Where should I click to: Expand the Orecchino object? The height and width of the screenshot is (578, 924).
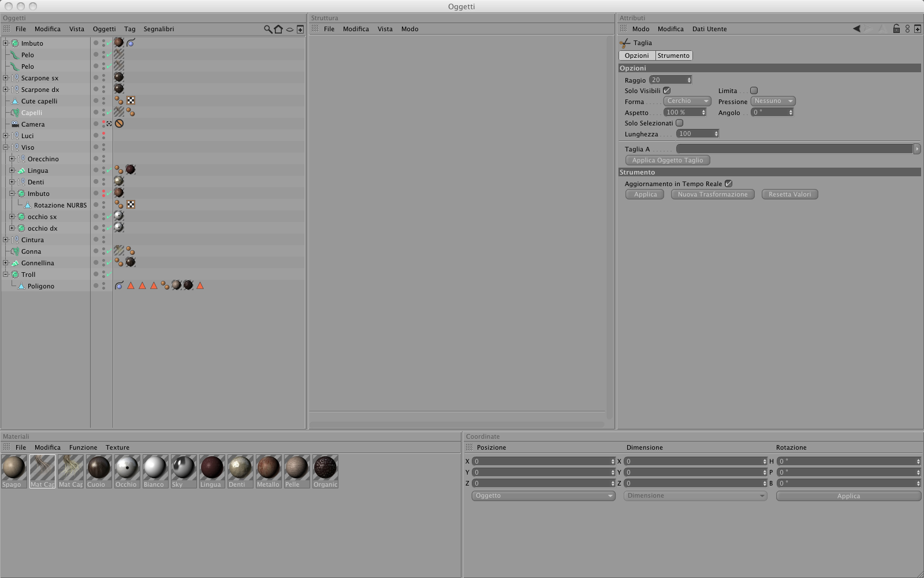(x=12, y=159)
